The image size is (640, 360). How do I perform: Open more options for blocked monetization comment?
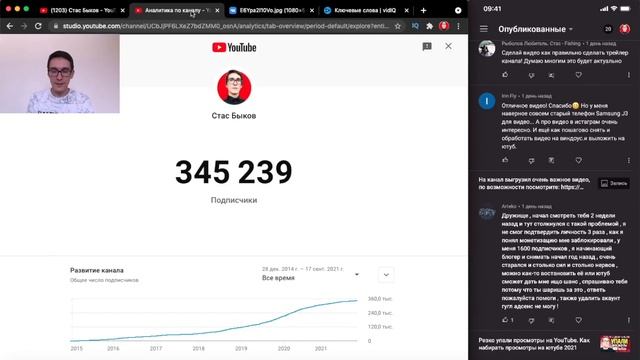click(x=629, y=320)
